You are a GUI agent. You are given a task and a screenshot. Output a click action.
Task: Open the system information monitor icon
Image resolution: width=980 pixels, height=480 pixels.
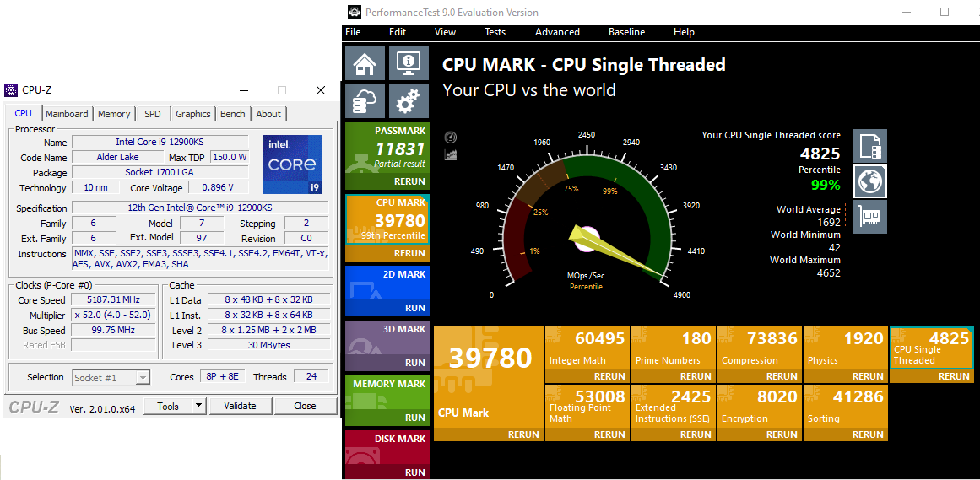click(409, 63)
